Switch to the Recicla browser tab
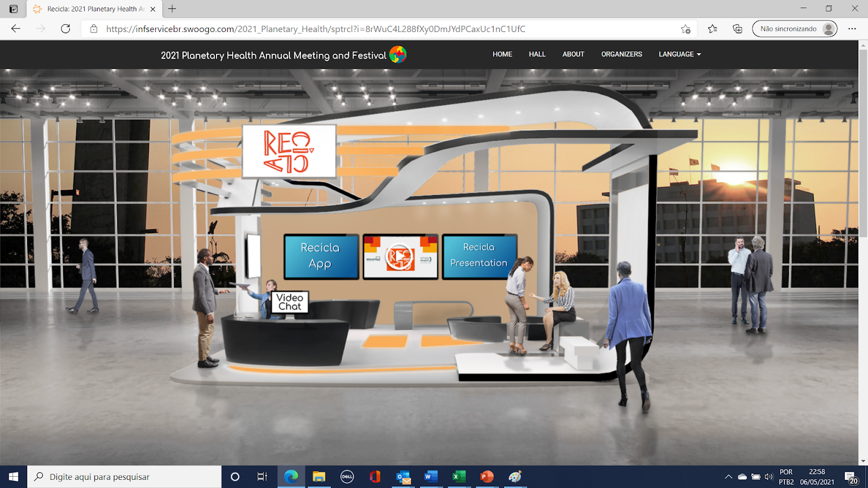The image size is (868, 488). coord(95,9)
